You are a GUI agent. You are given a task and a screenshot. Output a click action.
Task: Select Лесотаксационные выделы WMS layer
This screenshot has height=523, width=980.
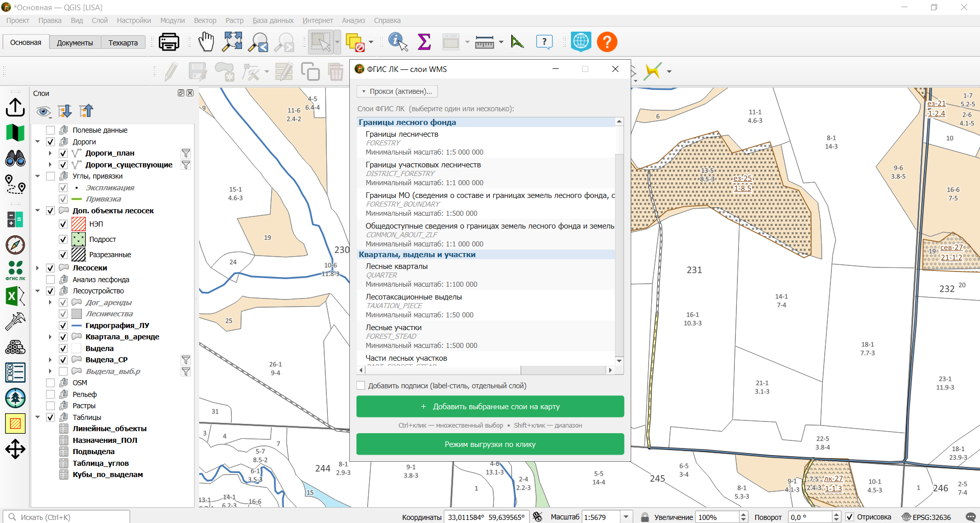point(486,306)
